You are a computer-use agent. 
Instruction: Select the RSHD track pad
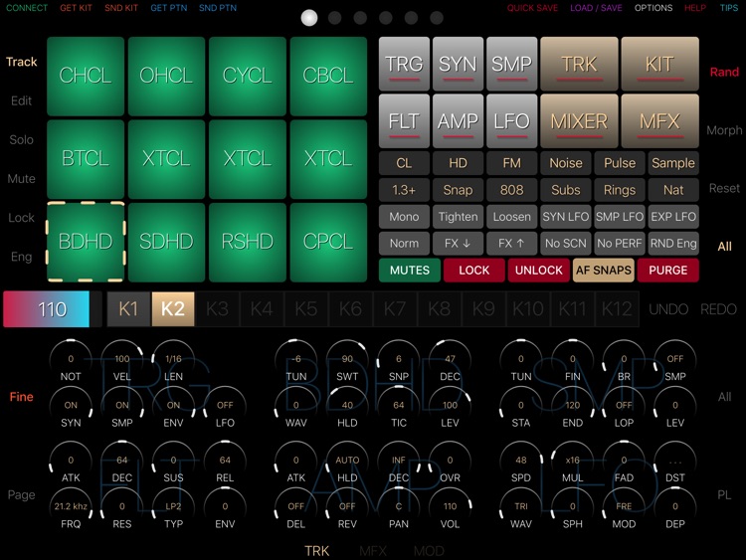(x=248, y=242)
